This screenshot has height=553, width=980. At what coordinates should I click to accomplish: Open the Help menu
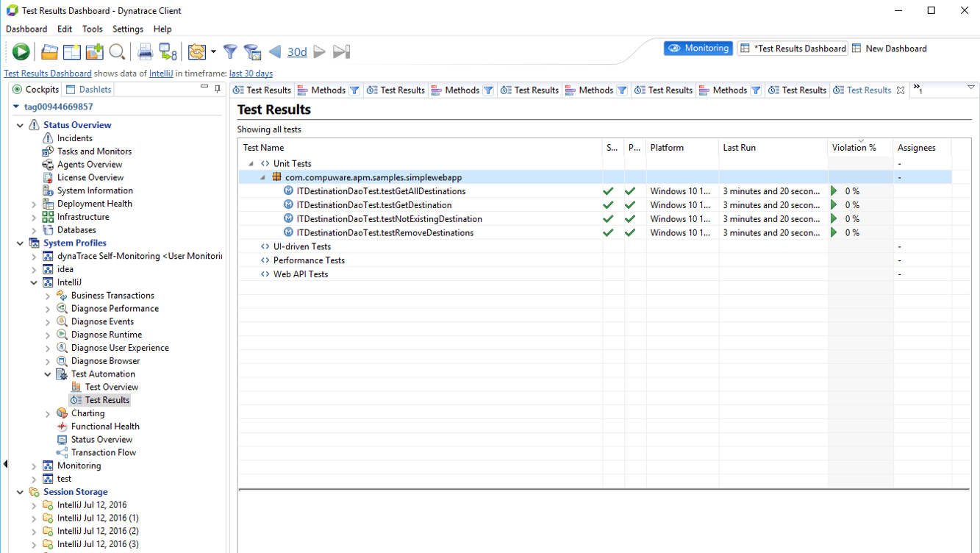pos(162,29)
